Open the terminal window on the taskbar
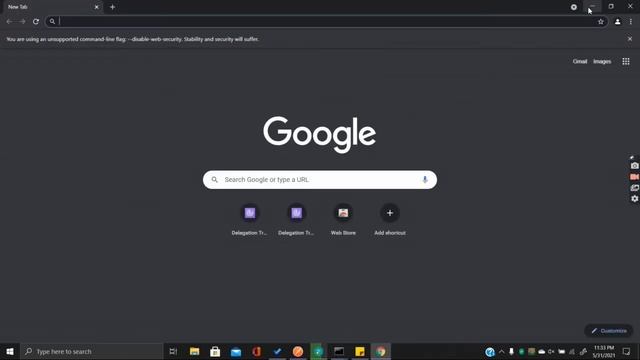The height and width of the screenshot is (360, 640). pos(339,351)
